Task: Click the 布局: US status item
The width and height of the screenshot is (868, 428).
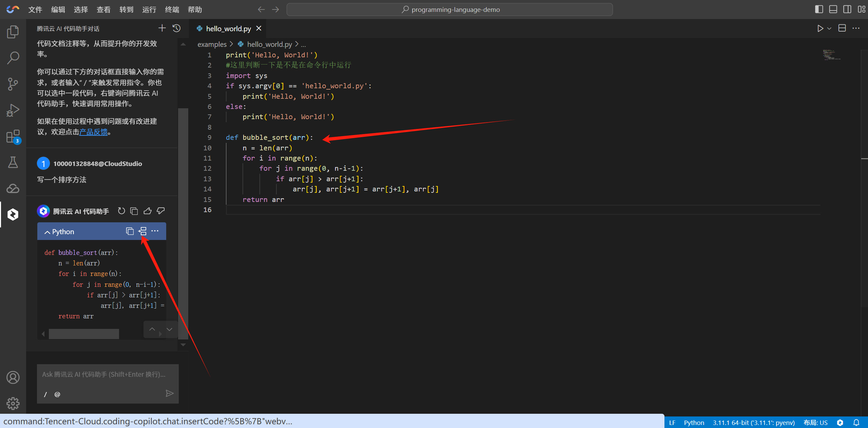Action: 815,423
